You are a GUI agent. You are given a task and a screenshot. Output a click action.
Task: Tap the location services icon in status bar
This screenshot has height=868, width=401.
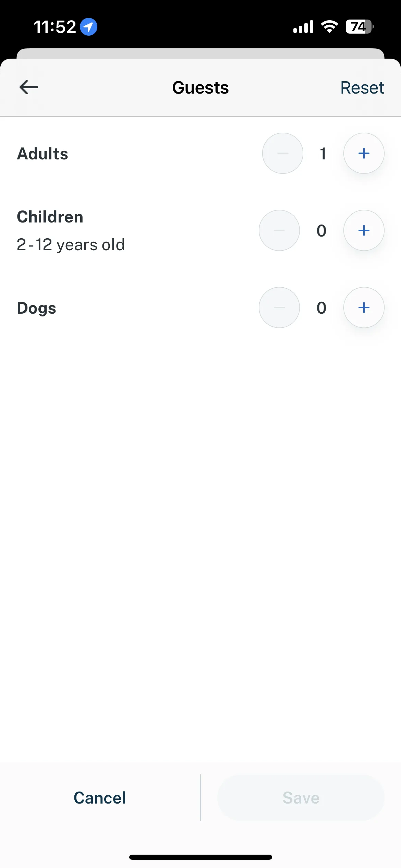tap(89, 27)
